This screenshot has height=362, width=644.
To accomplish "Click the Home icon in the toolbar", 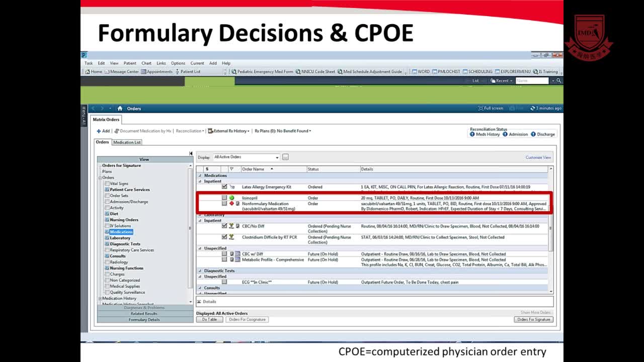I will [x=88, y=72].
